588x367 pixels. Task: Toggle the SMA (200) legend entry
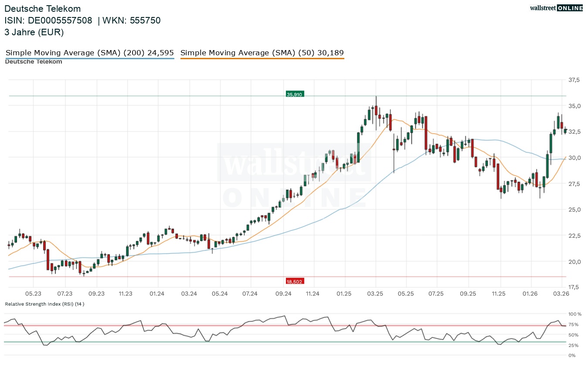89,53
